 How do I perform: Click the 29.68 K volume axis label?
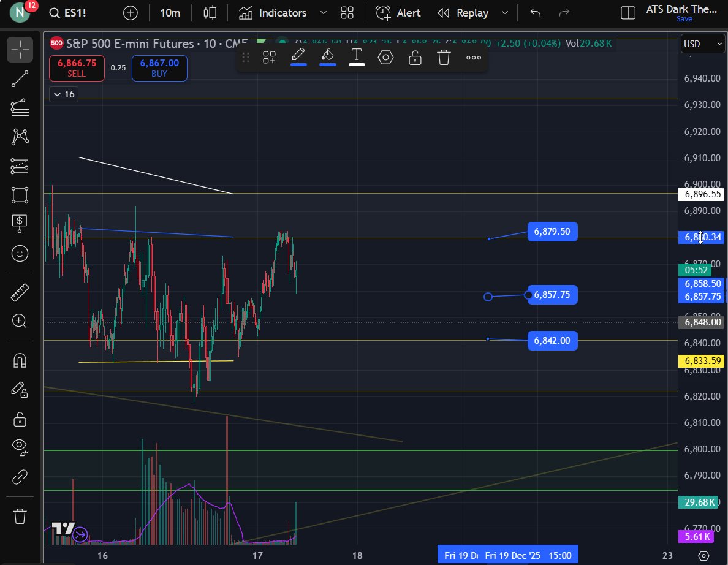click(x=699, y=502)
